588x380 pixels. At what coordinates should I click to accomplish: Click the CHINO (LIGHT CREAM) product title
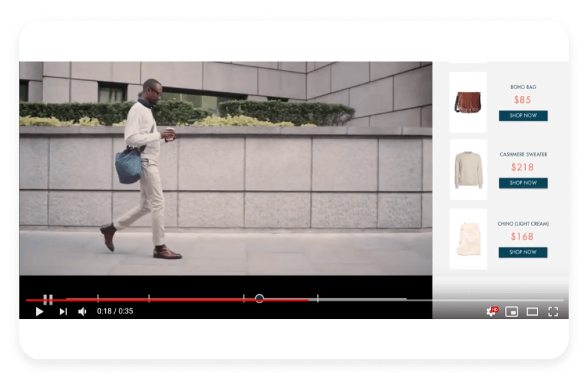523,223
